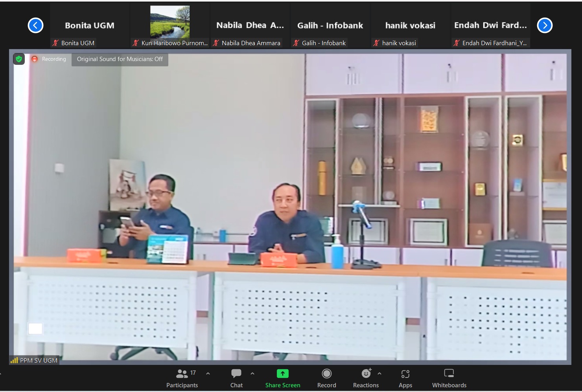Click the left arrow to view previous participants
The height and width of the screenshot is (392, 582).
(35, 25)
